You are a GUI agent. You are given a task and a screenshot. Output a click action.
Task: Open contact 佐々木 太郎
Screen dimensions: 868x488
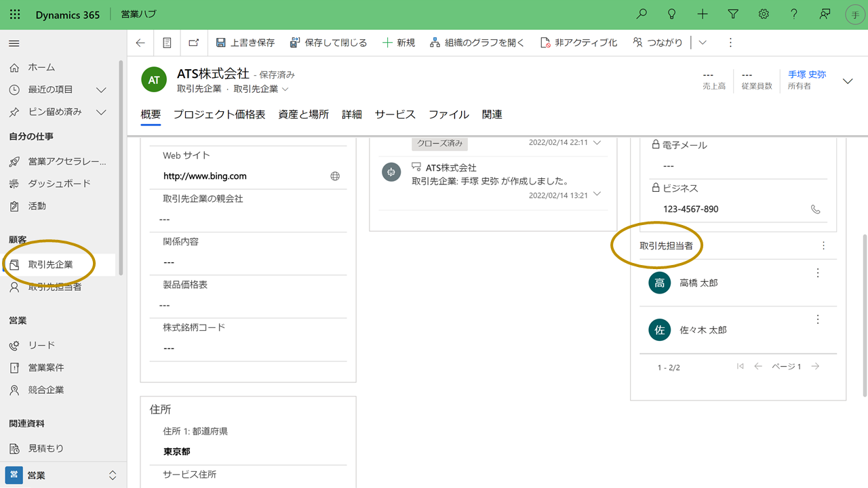tap(703, 330)
